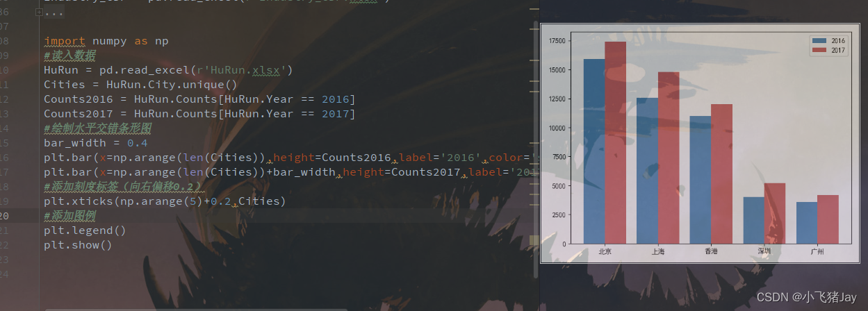This screenshot has height=311, width=868.
Task: Click the red 2017 bar for 深圳
Action: click(x=775, y=213)
